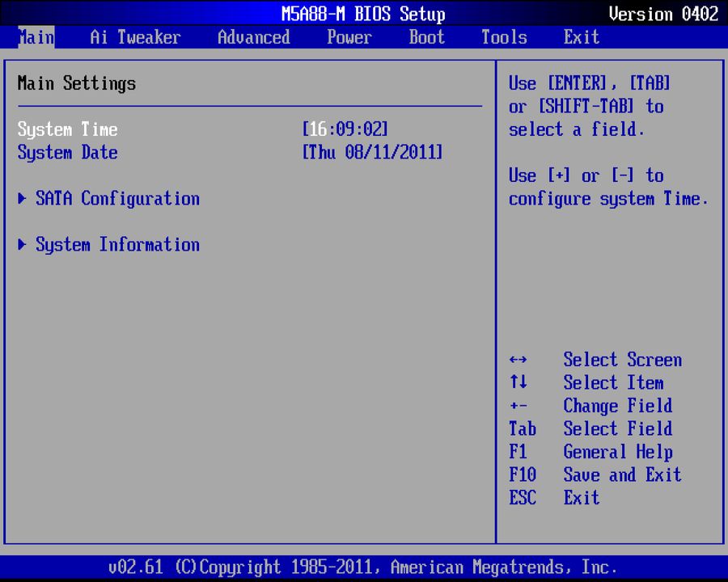
Task: Click the ESC key label
Action: coord(523,498)
